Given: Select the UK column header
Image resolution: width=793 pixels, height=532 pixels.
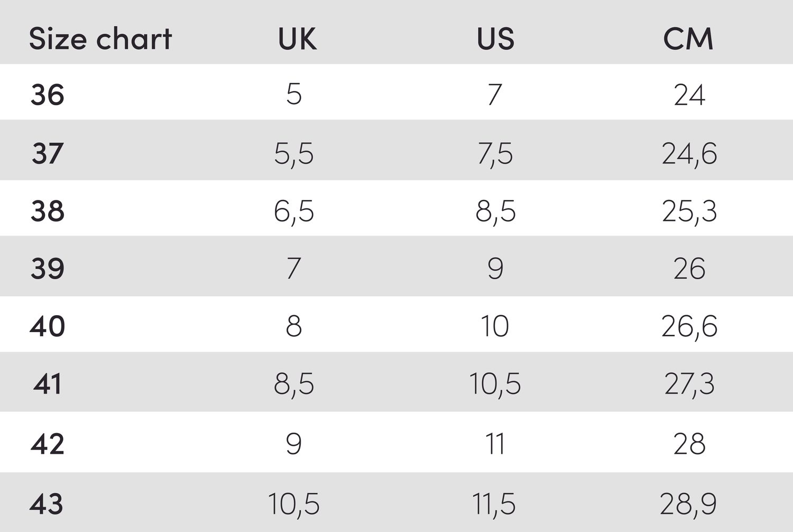Looking at the screenshot, I should pyautogui.click(x=297, y=39).
